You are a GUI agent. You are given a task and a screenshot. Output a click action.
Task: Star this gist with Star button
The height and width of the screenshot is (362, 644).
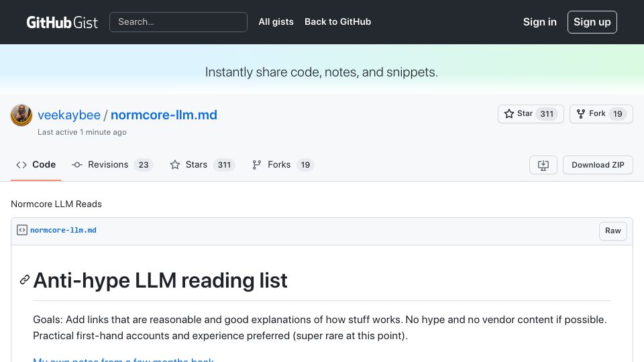(531, 114)
